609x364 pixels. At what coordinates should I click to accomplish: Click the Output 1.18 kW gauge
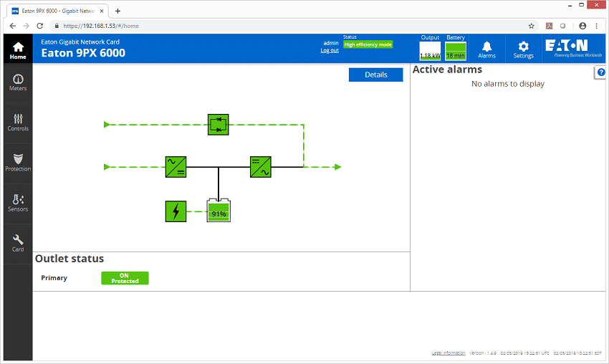tap(430, 51)
